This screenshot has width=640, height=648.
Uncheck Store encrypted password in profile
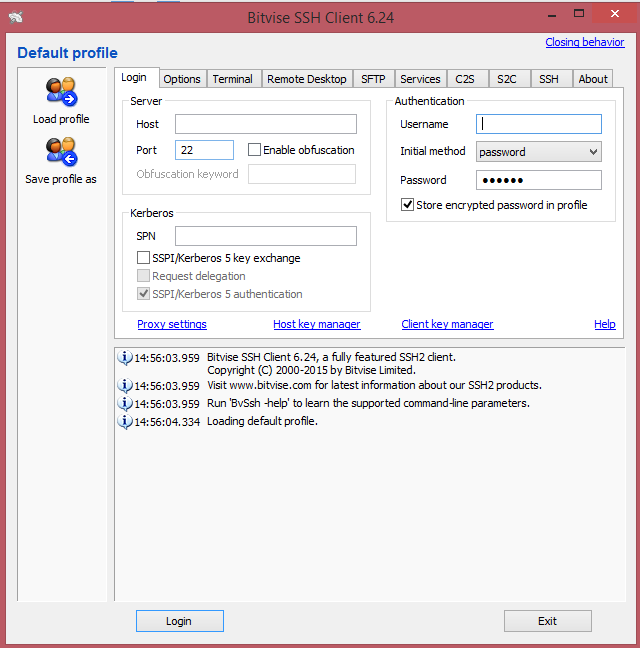click(407, 205)
